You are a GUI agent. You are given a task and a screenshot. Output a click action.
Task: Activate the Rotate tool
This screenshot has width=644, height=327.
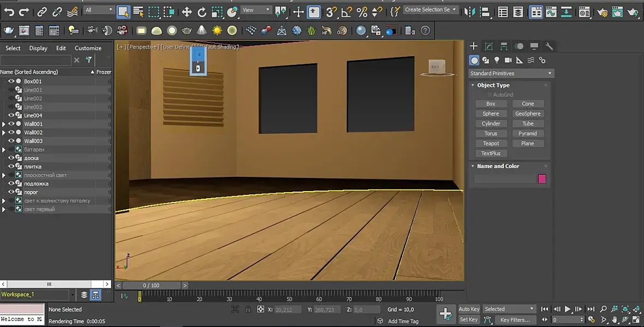coord(202,11)
